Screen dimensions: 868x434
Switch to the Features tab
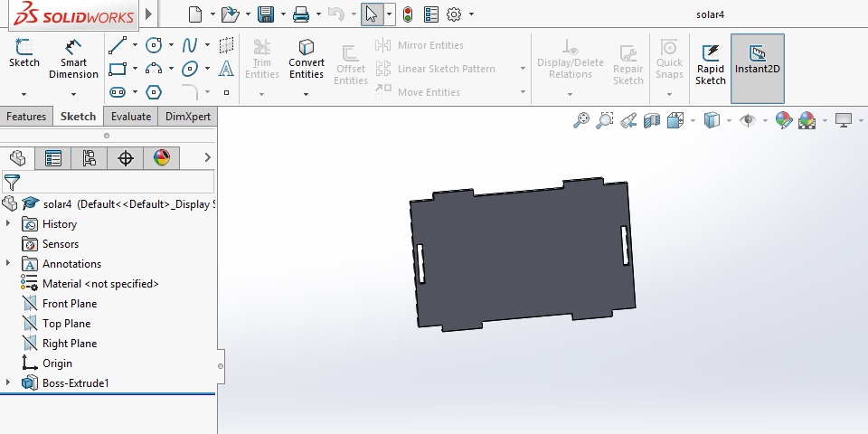(x=26, y=117)
